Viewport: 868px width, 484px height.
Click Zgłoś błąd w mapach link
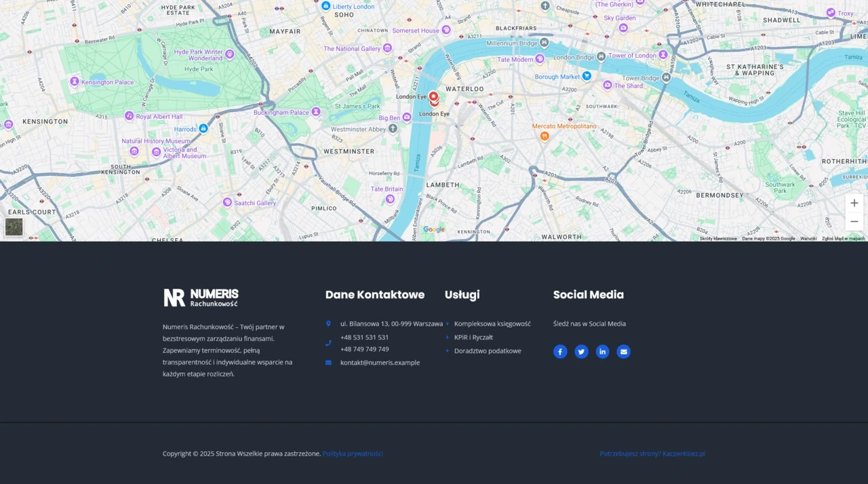[844, 238]
